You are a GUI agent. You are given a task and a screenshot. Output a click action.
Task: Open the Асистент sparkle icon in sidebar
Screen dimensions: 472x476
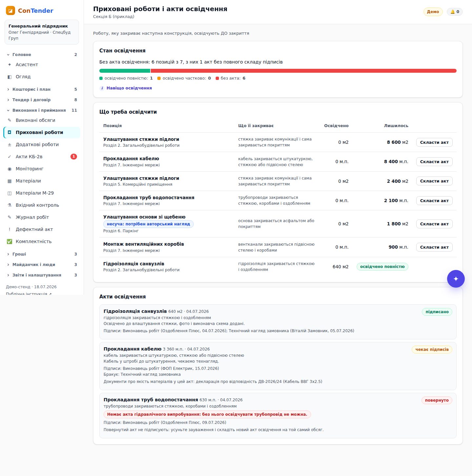click(x=10, y=65)
